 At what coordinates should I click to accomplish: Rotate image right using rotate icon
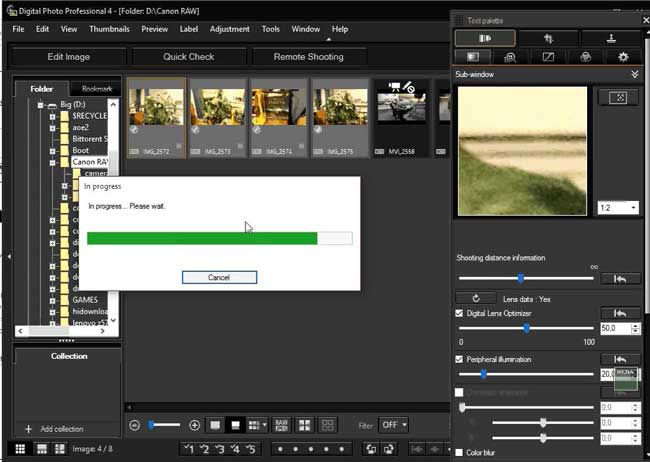(x=388, y=449)
